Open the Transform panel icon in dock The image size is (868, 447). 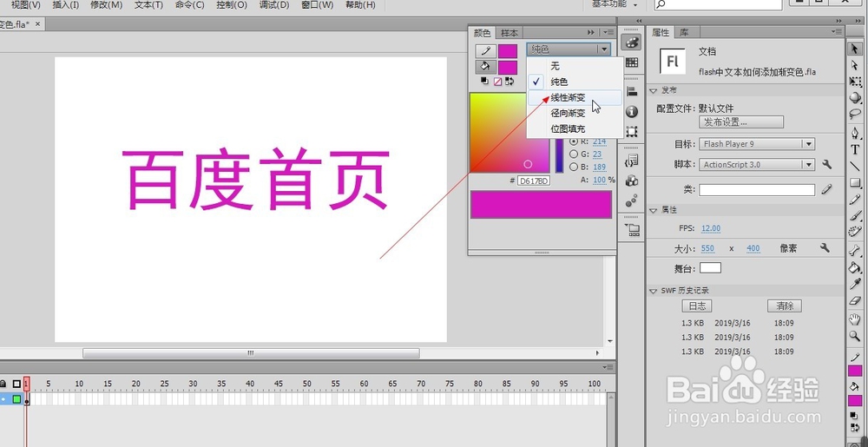632,132
